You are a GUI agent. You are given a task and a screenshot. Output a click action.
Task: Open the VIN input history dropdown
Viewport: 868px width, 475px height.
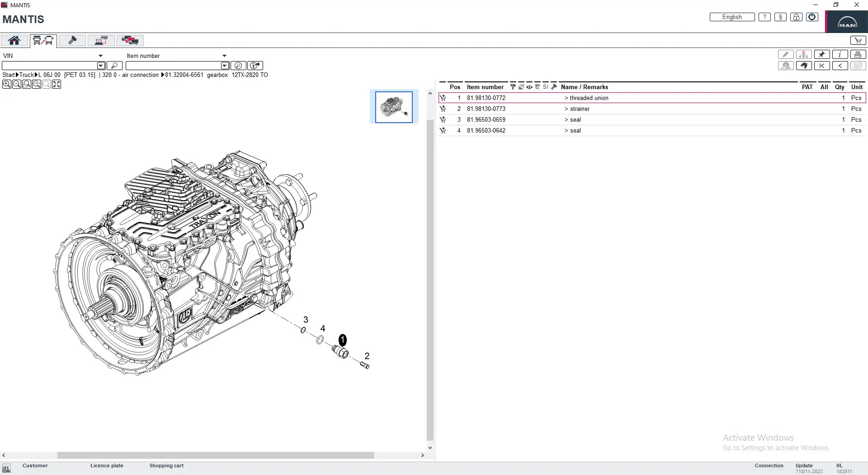(x=101, y=66)
